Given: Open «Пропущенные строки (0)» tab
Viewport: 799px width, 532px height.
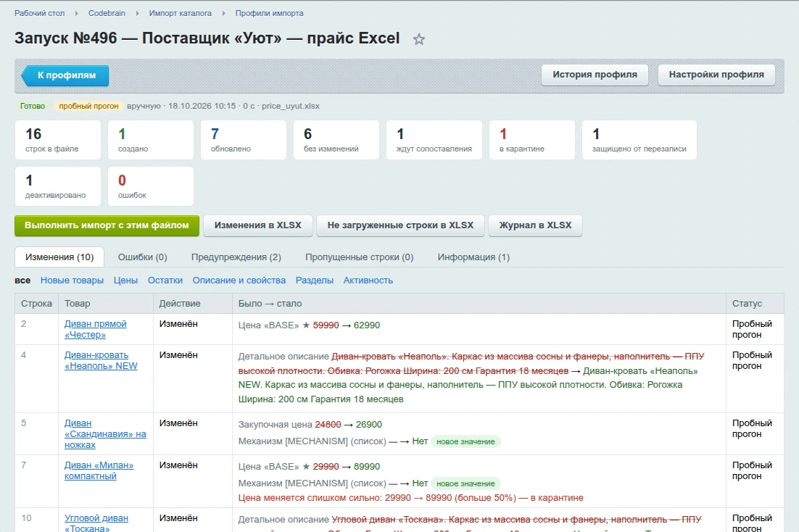Looking at the screenshot, I should pyautogui.click(x=359, y=257).
